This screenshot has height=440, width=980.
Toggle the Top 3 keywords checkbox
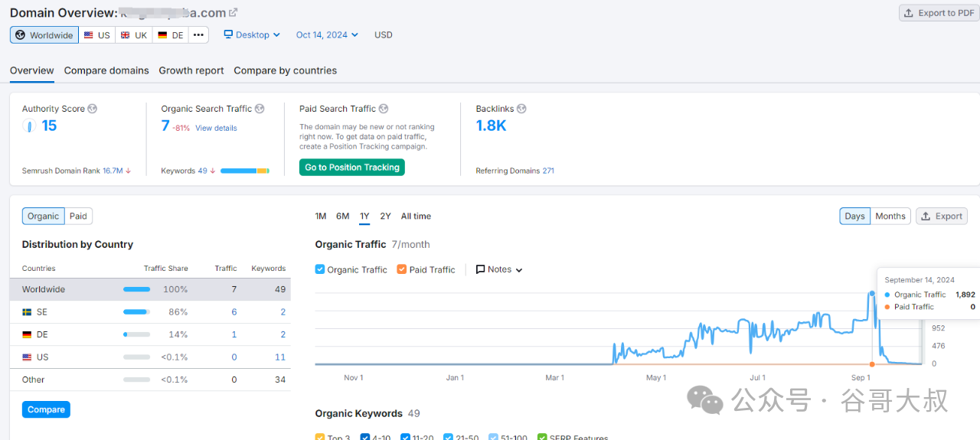coord(320,437)
